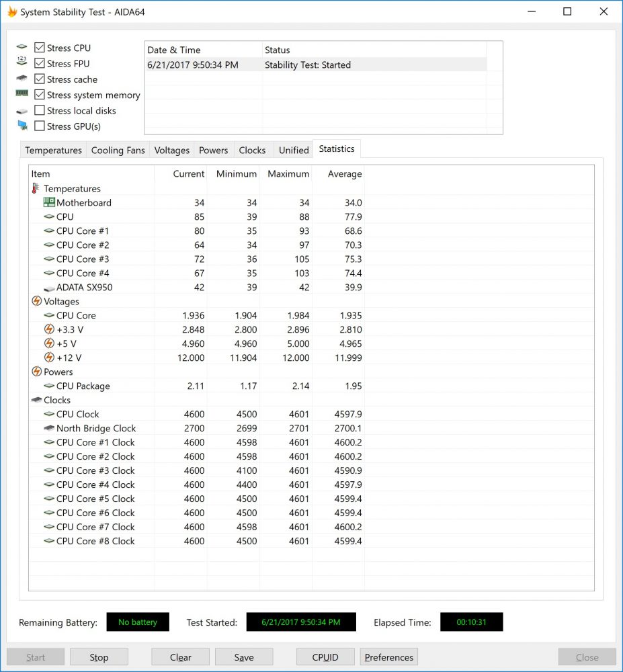Enable the Stress local disks checkbox
Image resolution: width=623 pixels, height=672 pixels.
coord(40,110)
